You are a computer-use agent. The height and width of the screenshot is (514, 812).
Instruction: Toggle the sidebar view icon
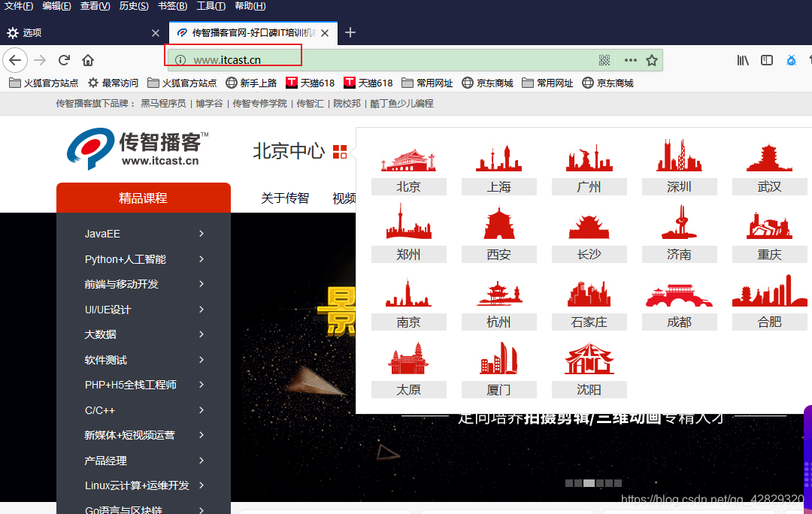(x=766, y=60)
